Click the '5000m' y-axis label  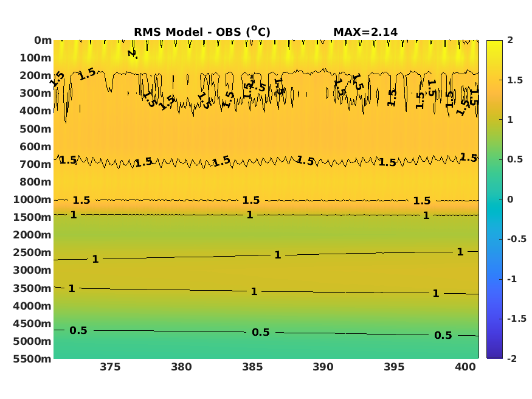tap(32, 341)
